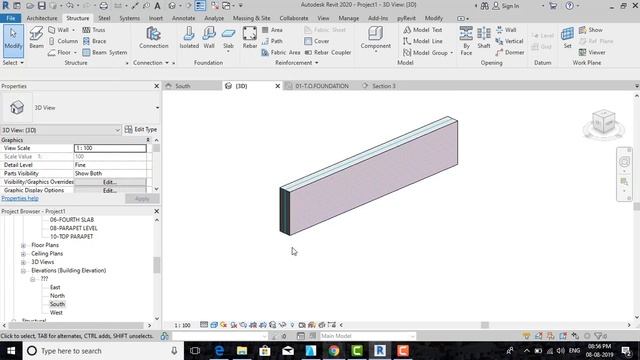Click the Rebar Coupler tool
The height and width of the screenshot is (360, 640).
coord(328,53)
